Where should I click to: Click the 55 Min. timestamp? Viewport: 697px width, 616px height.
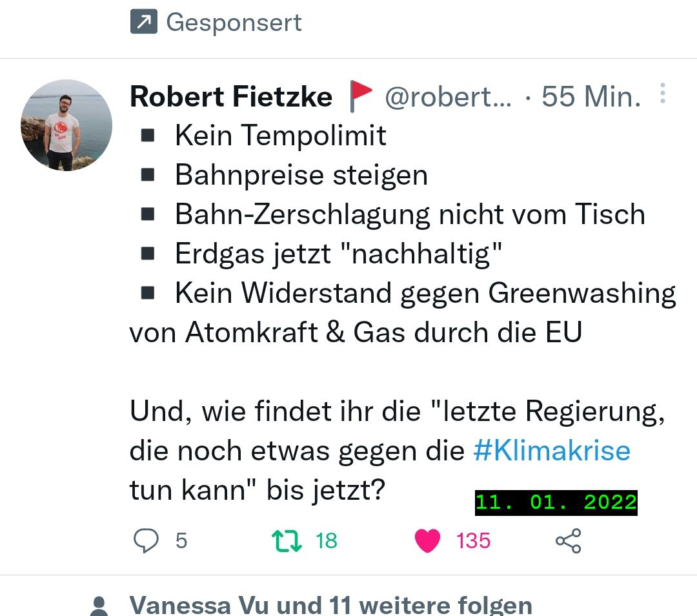coord(591,97)
